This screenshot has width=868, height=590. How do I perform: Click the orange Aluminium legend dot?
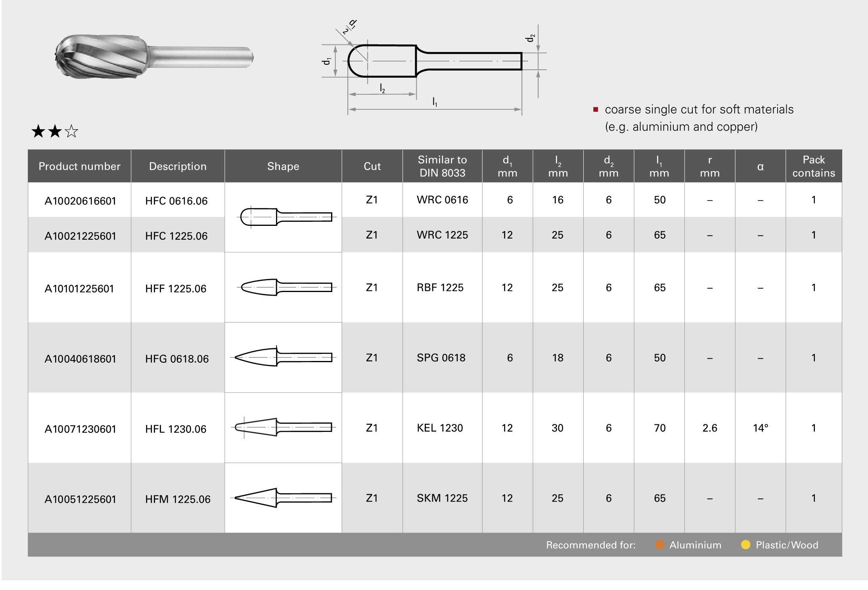click(x=659, y=545)
